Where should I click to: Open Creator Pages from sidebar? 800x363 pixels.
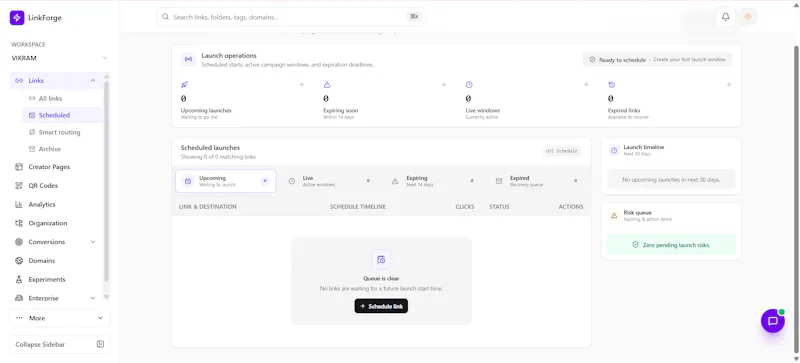pos(57,167)
